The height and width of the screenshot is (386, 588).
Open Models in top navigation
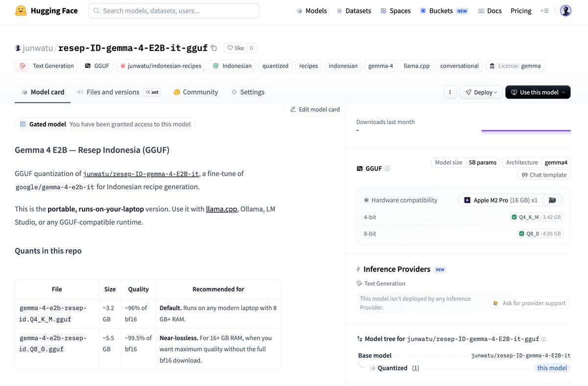[x=312, y=11]
